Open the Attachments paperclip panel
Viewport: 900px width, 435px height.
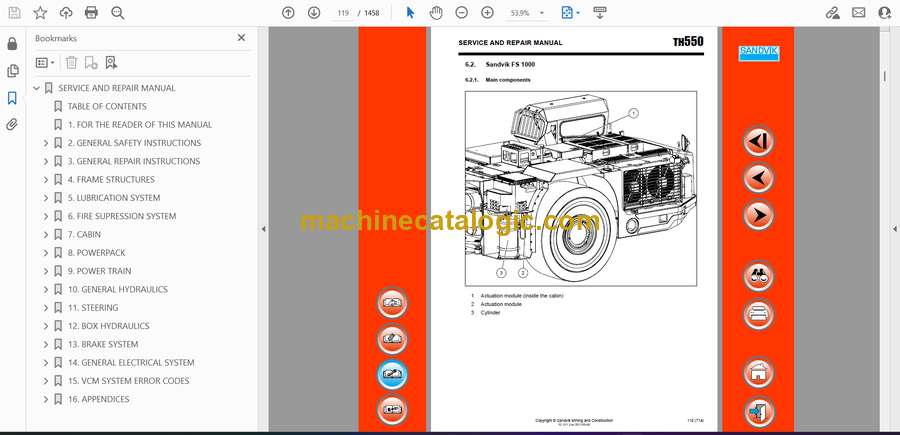[12, 125]
